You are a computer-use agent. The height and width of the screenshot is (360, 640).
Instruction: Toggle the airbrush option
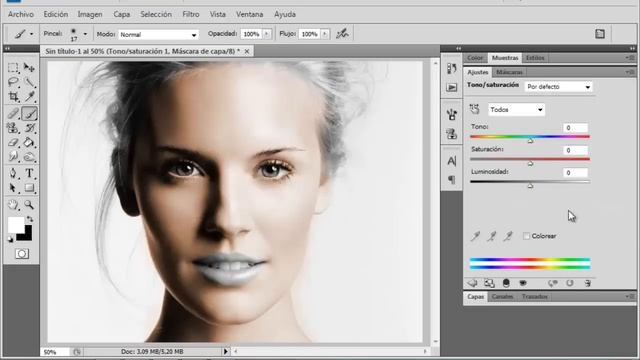pyautogui.click(x=342, y=34)
